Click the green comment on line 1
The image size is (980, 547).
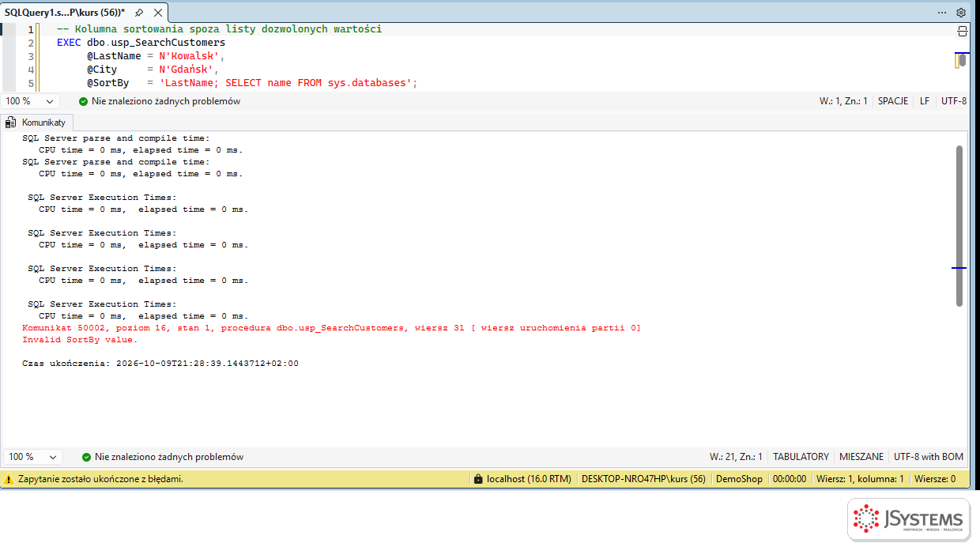219,29
